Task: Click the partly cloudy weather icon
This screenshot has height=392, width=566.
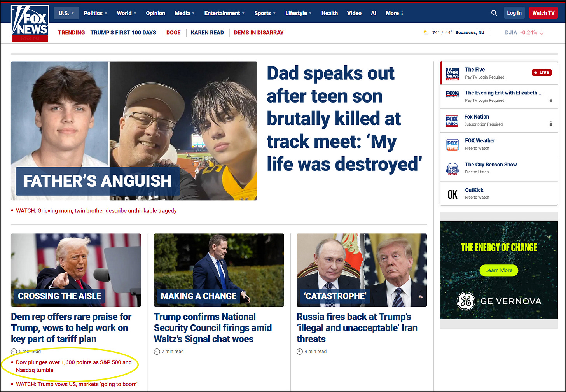Action: coord(426,33)
